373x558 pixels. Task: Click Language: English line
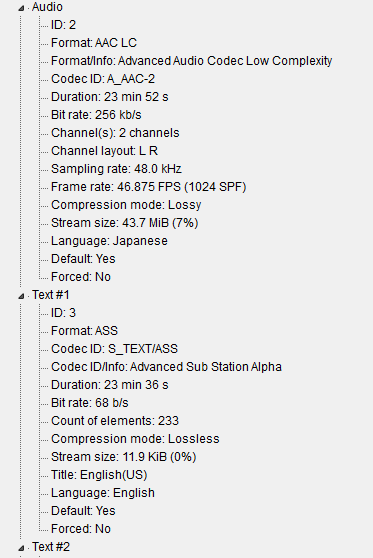[x=103, y=493]
